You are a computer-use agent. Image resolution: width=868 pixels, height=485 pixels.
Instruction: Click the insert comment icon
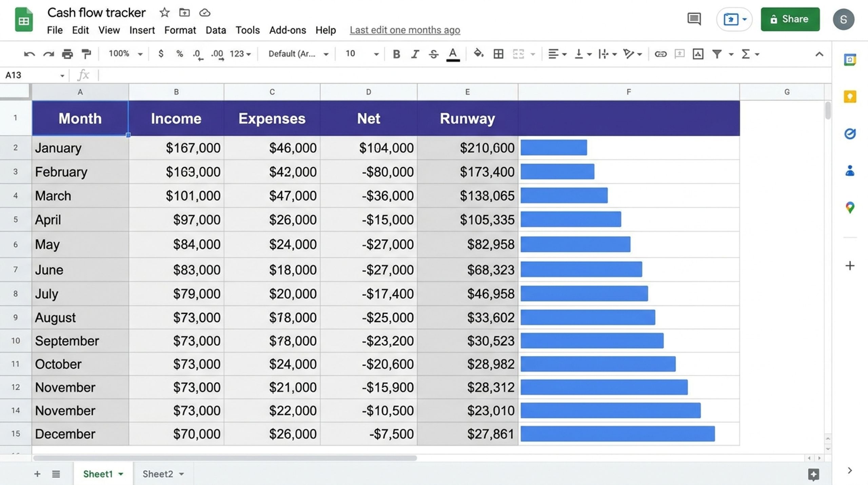click(x=679, y=54)
